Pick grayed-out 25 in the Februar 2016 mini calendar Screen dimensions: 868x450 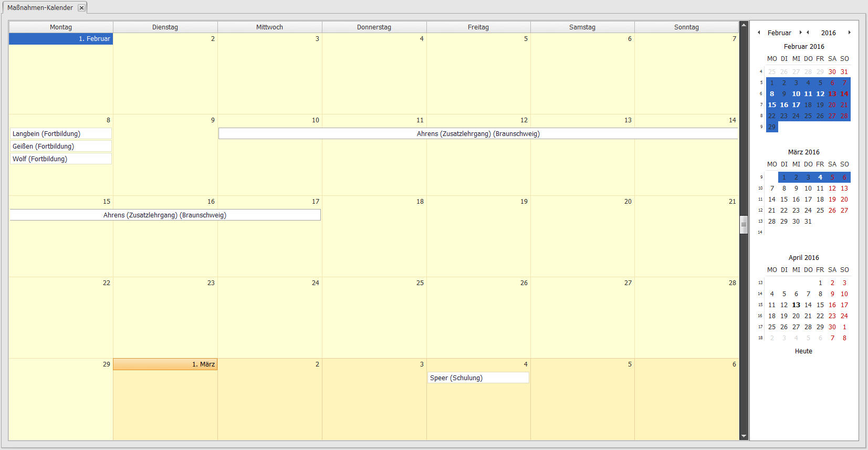pos(772,72)
